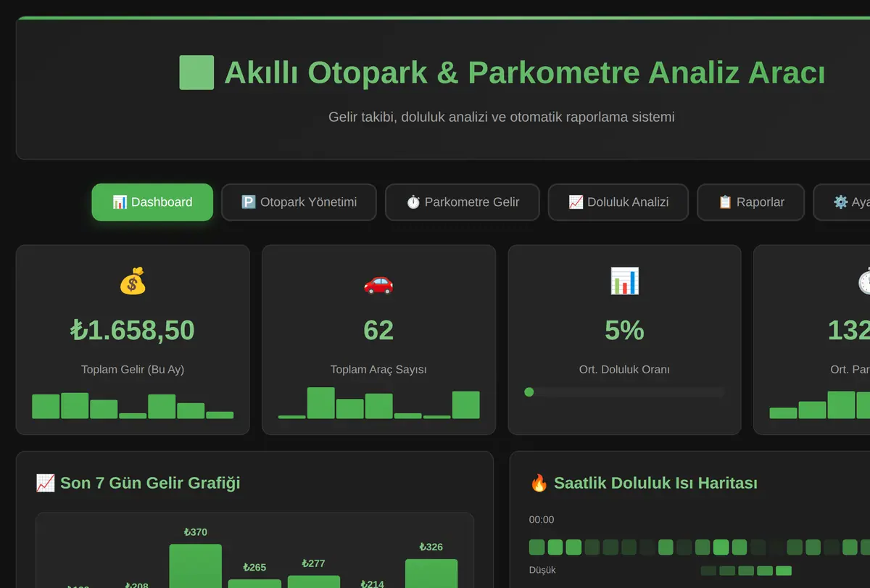Click the ₺326 bar in revenue chart
Screen dimensions: 870x588
[x=431, y=573]
